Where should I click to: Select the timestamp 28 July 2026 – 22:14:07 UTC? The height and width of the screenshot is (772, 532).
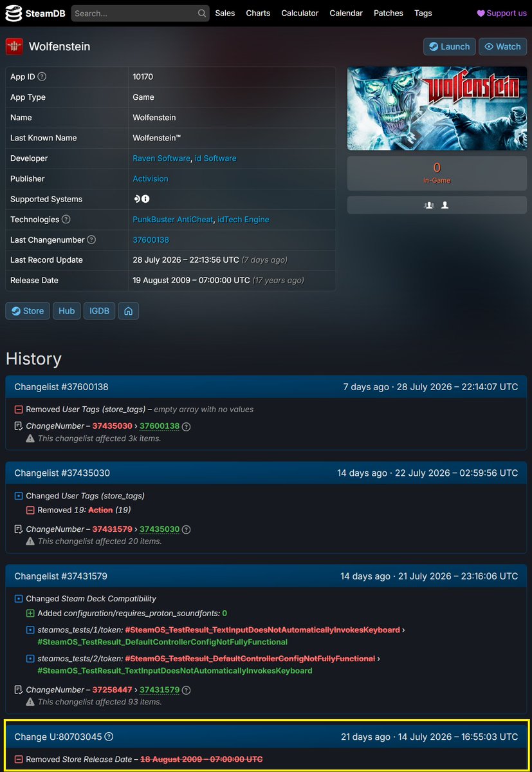click(457, 387)
